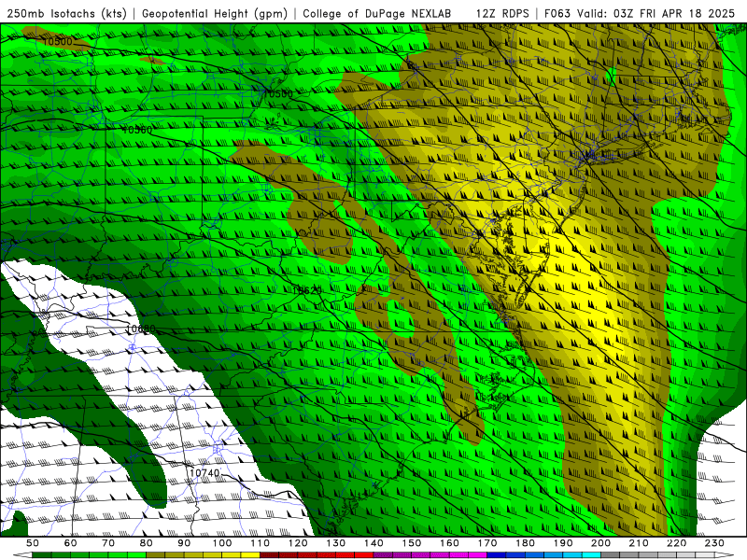Viewport: 747px width, 560px height.
Task: Click the '90' value on the color scale
Action: point(184,543)
